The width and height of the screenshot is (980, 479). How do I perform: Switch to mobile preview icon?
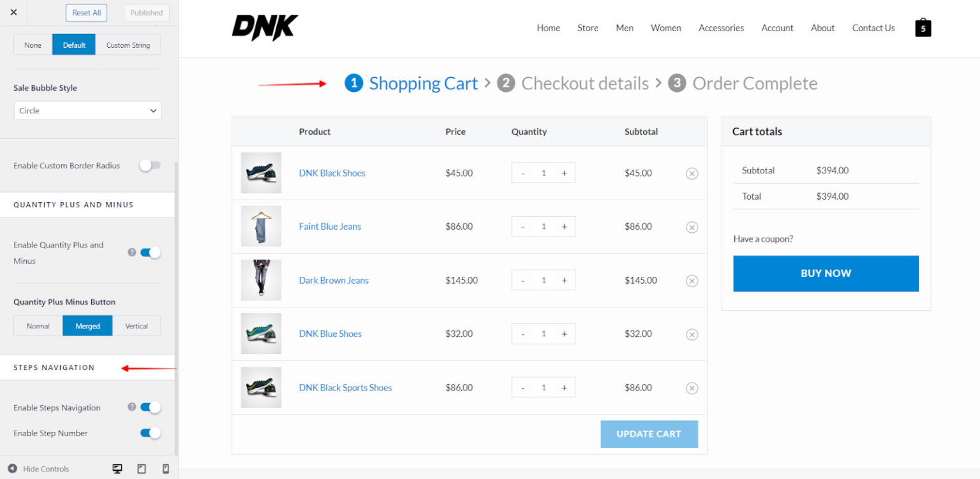click(166, 469)
